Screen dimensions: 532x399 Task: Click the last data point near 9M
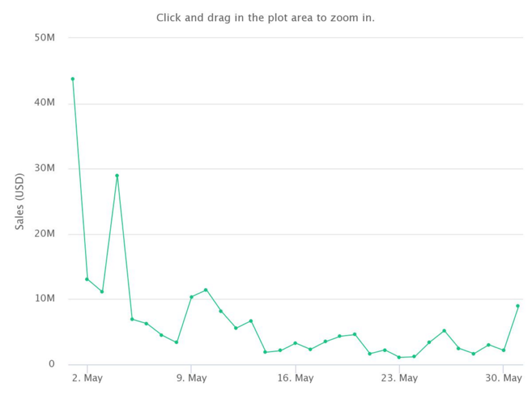point(518,306)
